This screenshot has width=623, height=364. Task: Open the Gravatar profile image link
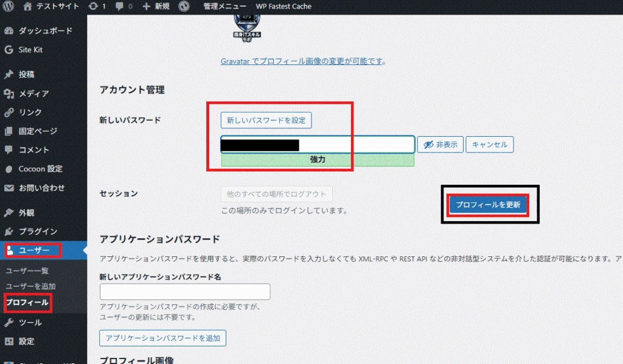tap(302, 61)
